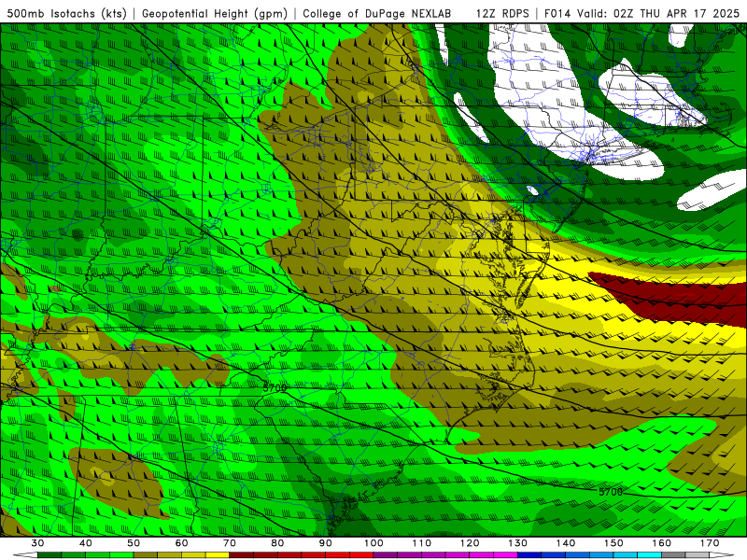Viewport: 747px width, 560px height.
Task: Click the '130' value on the color scale
Action: pos(517,543)
